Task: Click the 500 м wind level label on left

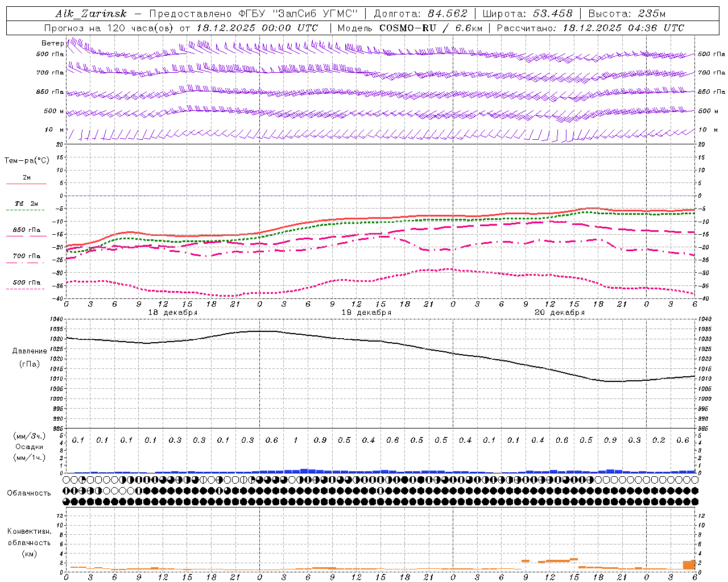Action: click(54, 111)
